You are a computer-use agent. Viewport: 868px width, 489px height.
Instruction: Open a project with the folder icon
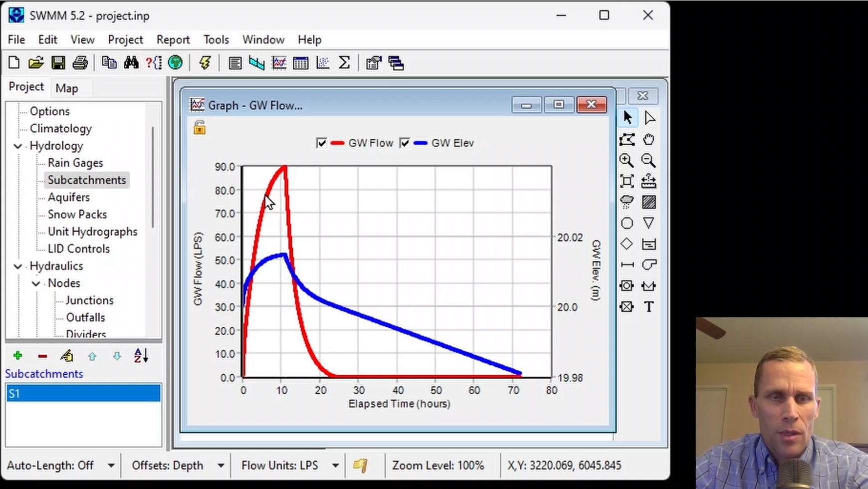pyautogui.click(x=36, y=63)
